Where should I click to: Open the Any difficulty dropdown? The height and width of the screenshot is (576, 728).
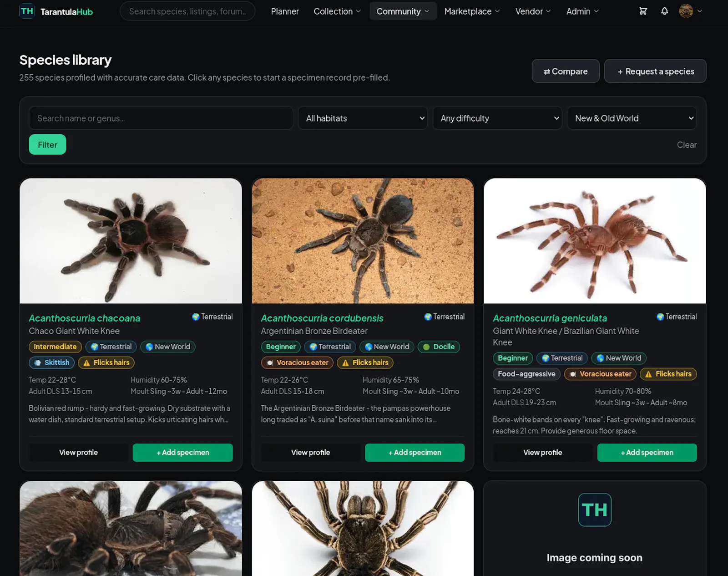coord(497,118)
